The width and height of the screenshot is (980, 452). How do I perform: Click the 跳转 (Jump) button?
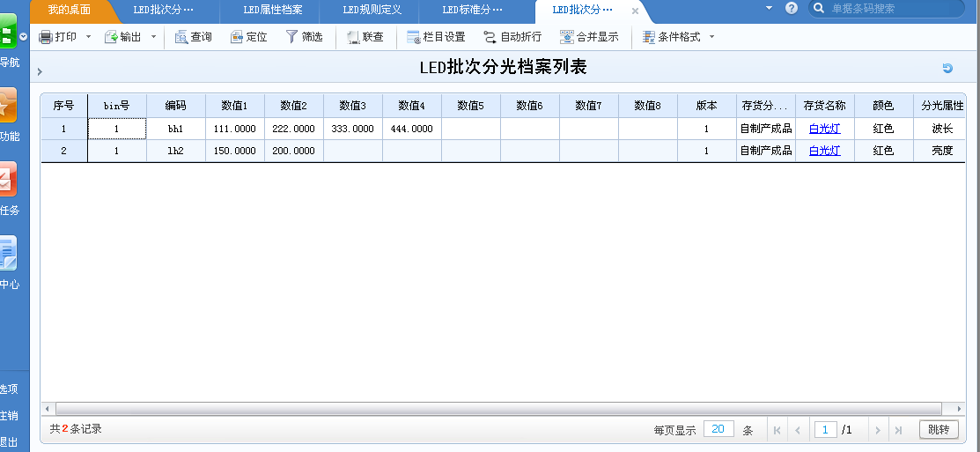coord(939,430)
